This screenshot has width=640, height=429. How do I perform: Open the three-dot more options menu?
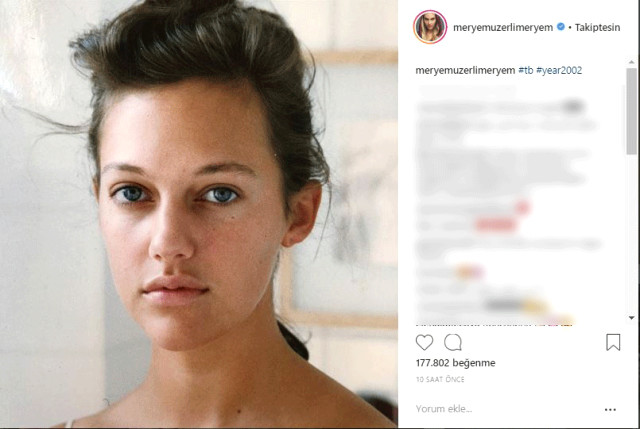click(x=610, y=409)
